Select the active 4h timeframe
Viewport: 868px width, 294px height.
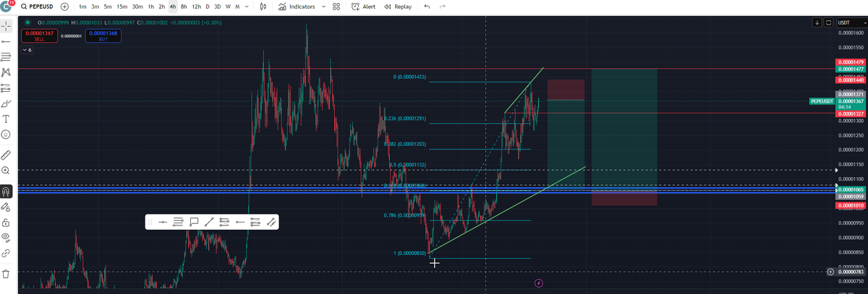coord(173,7)
